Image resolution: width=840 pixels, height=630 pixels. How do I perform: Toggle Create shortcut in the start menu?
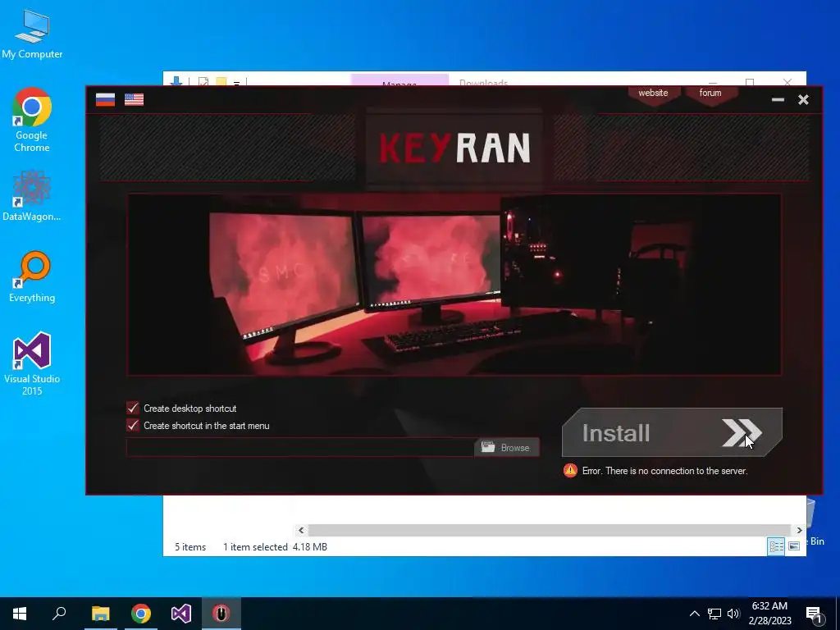pyautogui.click(x=132, y=426)
